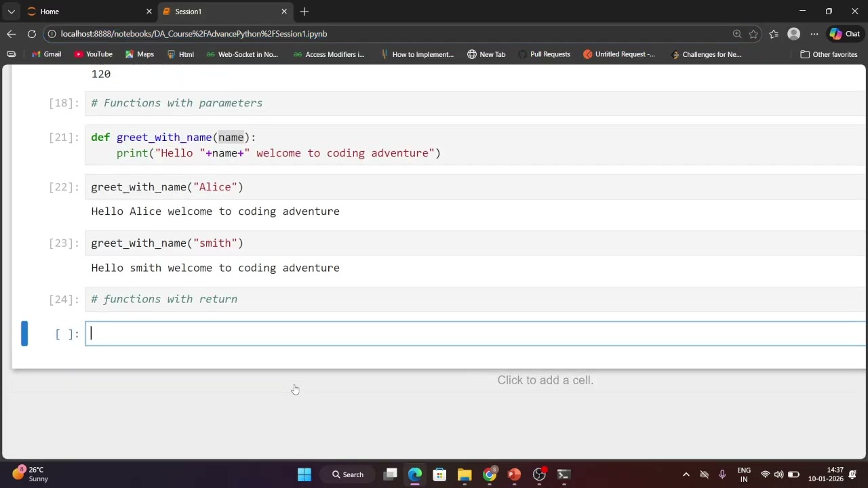
Task: Open the volume speaker tray icon
Action: point(778,474)
